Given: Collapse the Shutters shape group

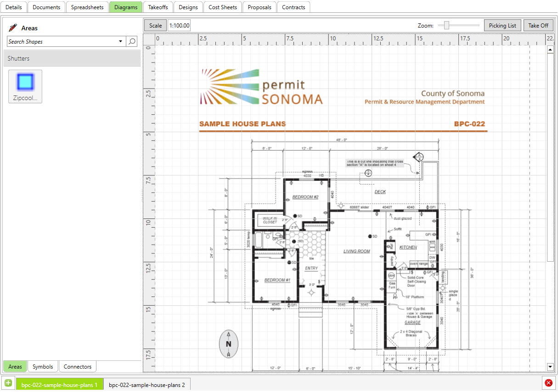Looking at the screenshot, I should [72, 59].
